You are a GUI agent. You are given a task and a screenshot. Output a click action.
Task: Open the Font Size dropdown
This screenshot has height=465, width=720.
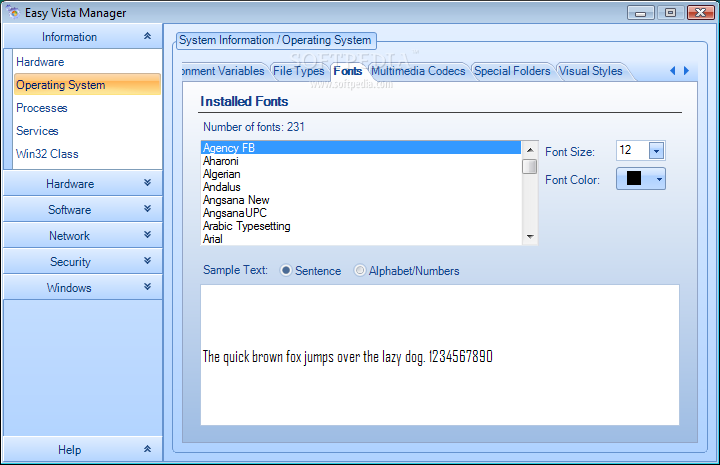click(x=656, y=151)
